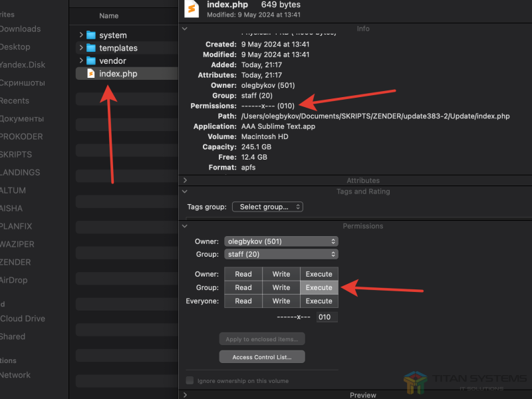The height and width of the screenshot is (399, 532).
Task: Enable Ignore ownership on this volume
Action: [190, 381]
